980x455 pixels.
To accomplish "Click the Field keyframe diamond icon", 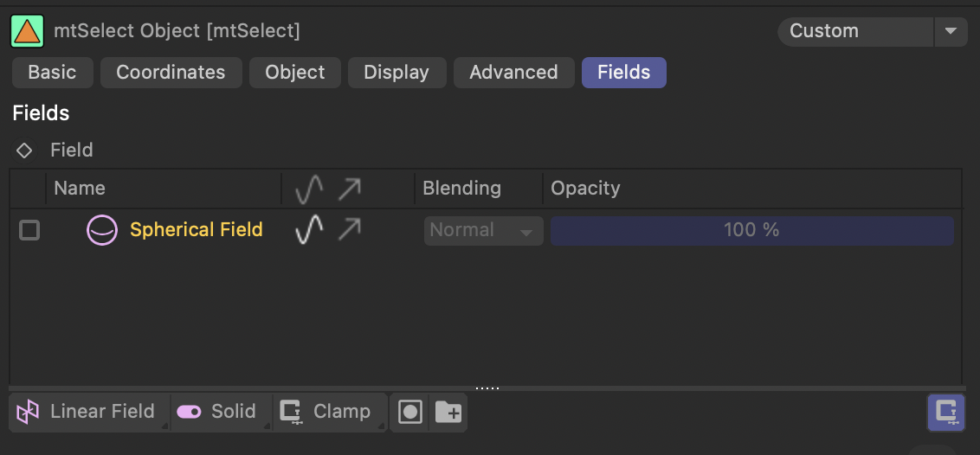I will coord(23,151).
